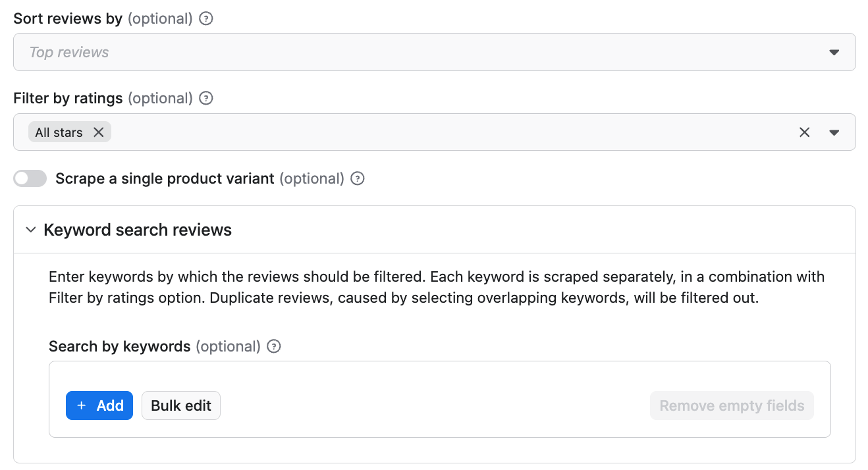Click the All stars chip label
The width and height of the screenshot is (868, 470).
point(59,132)
